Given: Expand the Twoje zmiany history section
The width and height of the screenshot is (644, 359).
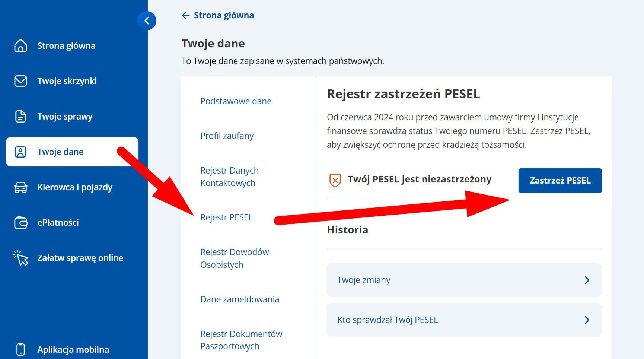Looking at the screenshot, I should pyautogui.click(x=464, y=280).
